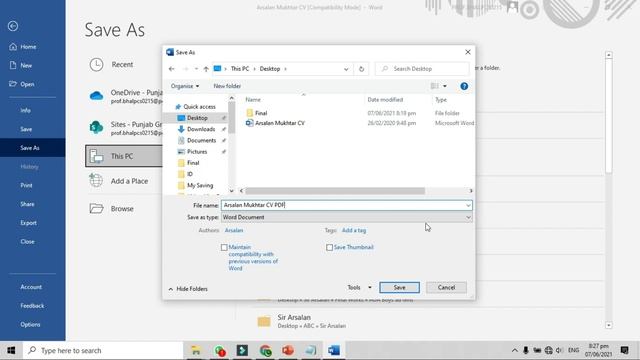
Task: Open the File name dropdown arrow
Action: (x=468, y=205)
